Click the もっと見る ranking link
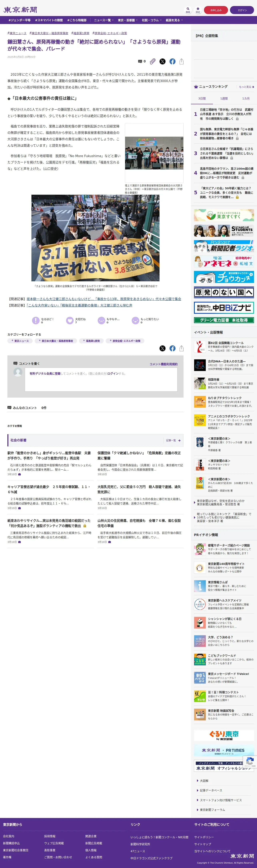 (247, 87)
